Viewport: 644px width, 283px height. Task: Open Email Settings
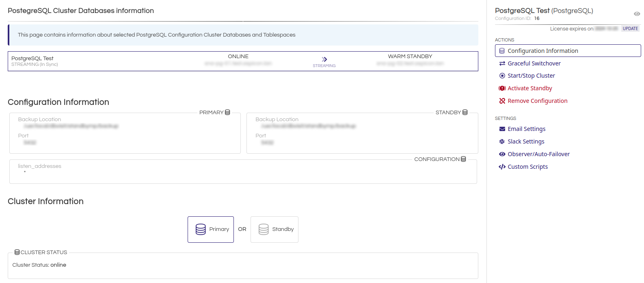(x=527, y=129)
